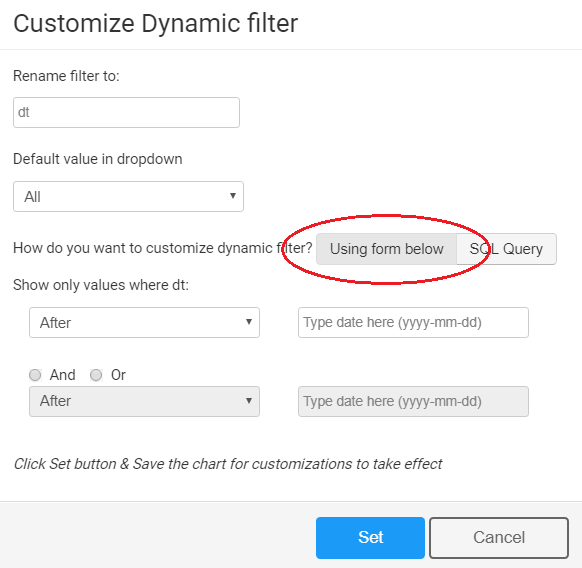Click the And label text

pos(63,375)
